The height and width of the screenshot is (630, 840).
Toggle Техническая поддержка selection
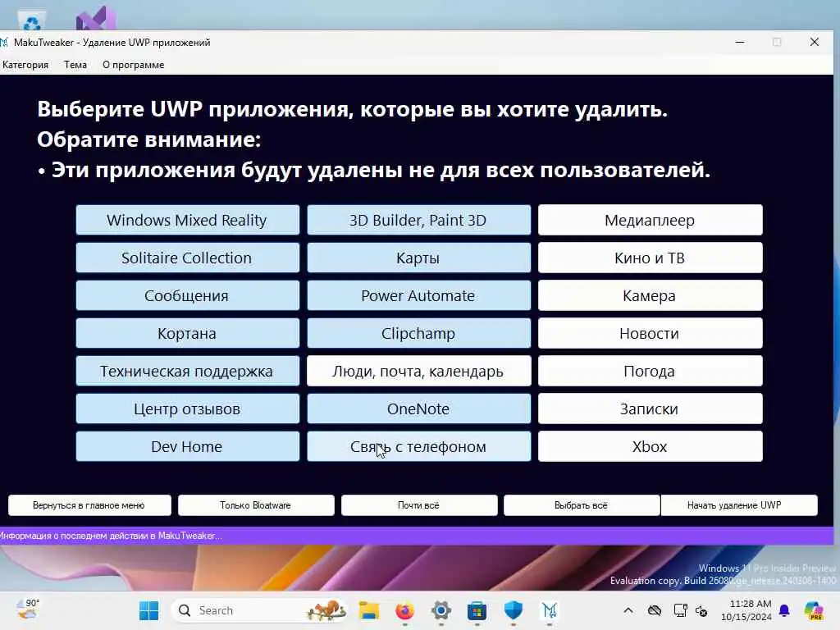click(188, 372)
